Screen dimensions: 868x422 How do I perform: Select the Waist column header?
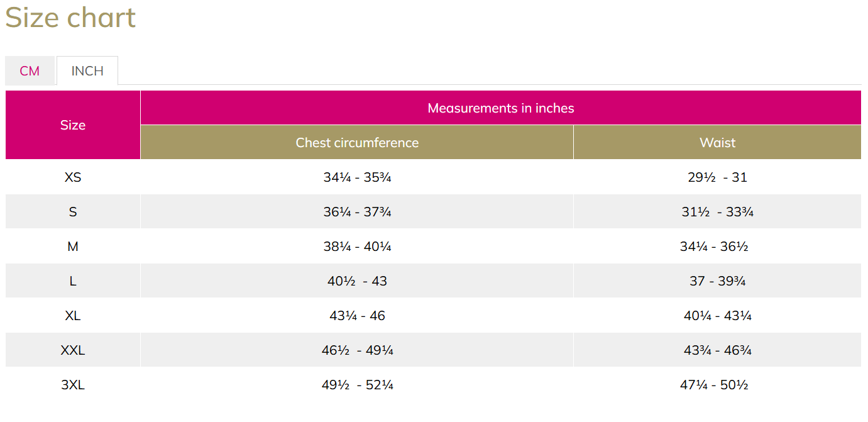click(717, 143)
